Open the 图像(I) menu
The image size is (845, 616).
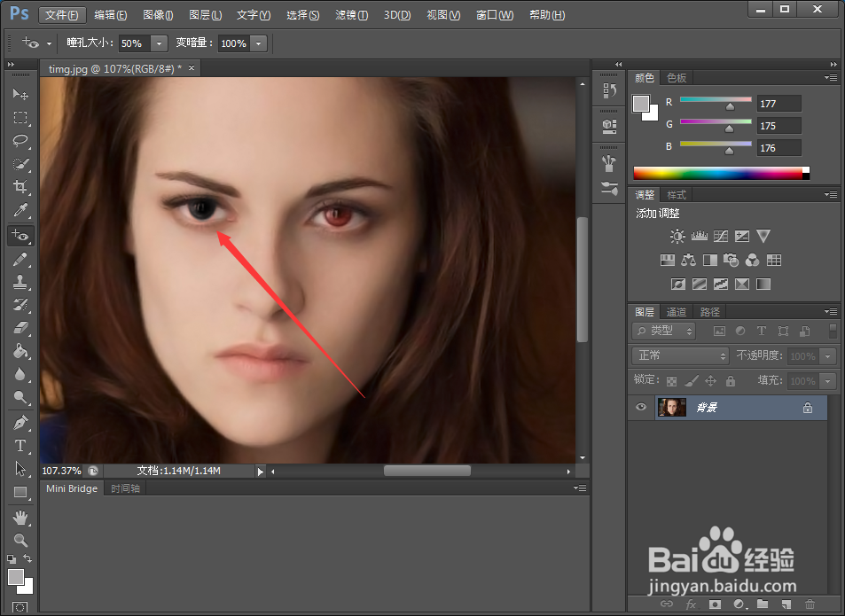coord(158,15)
